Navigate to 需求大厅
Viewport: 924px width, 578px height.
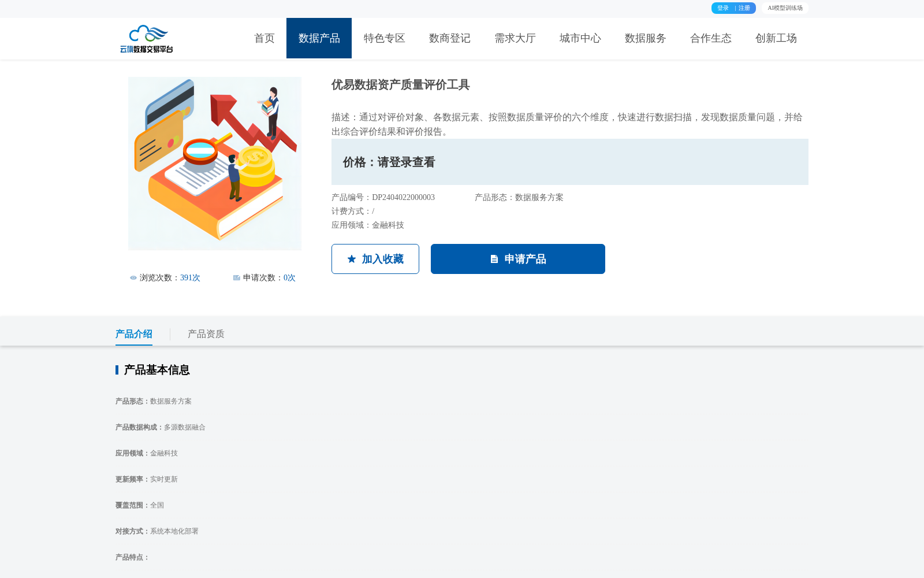pos(515,38)
